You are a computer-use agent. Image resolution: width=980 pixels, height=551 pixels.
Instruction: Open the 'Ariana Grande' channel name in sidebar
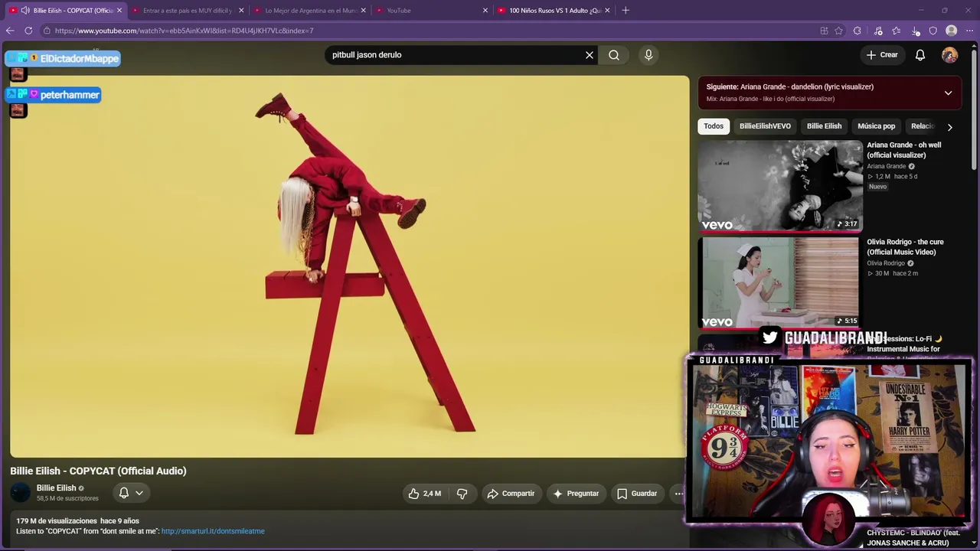click(x=886, y=167)
